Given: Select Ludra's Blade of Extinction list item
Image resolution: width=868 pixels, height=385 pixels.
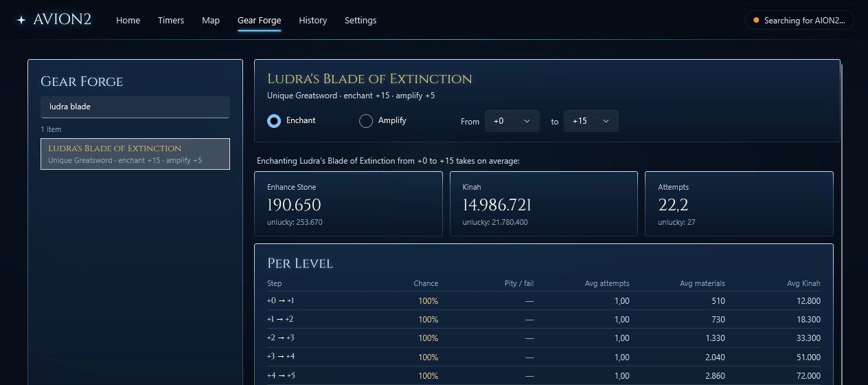Looking at the screenshot, I should click(135, 154).
